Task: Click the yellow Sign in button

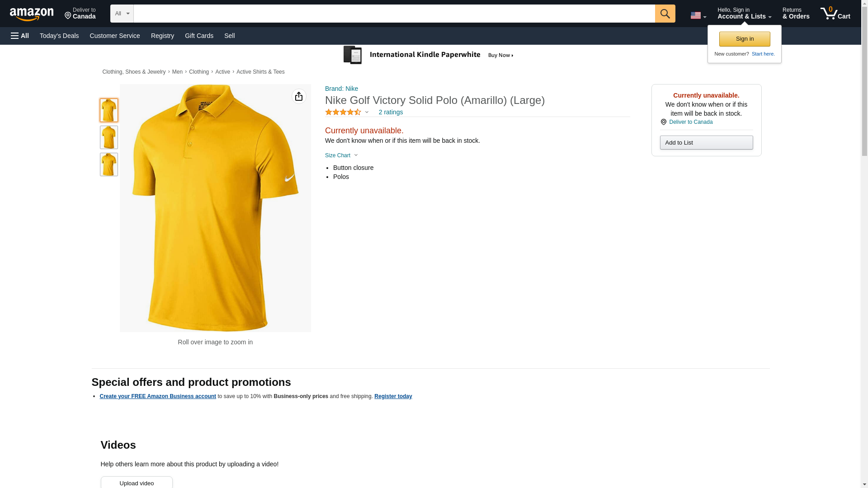Action: coord(744,39)
